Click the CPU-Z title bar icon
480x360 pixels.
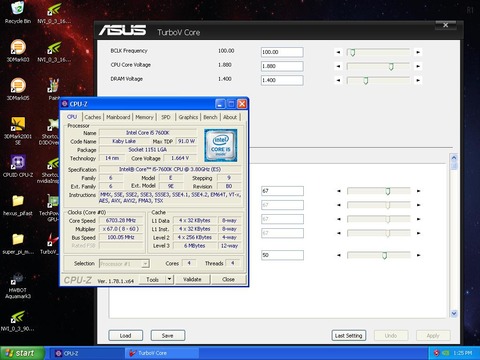pos(65,104)
